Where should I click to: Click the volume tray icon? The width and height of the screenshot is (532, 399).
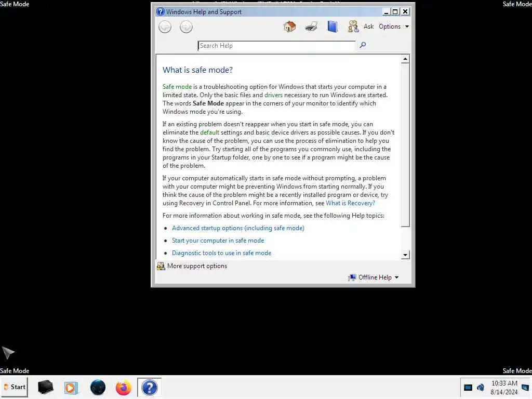coord(481,388)
